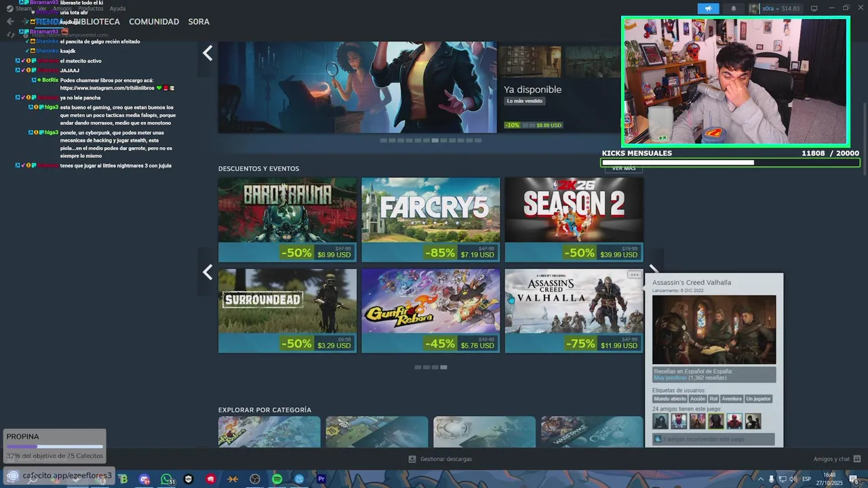This screenshot has height=488, width=868.
Task: Click the VER MÁS button
Action: (624, 169)
